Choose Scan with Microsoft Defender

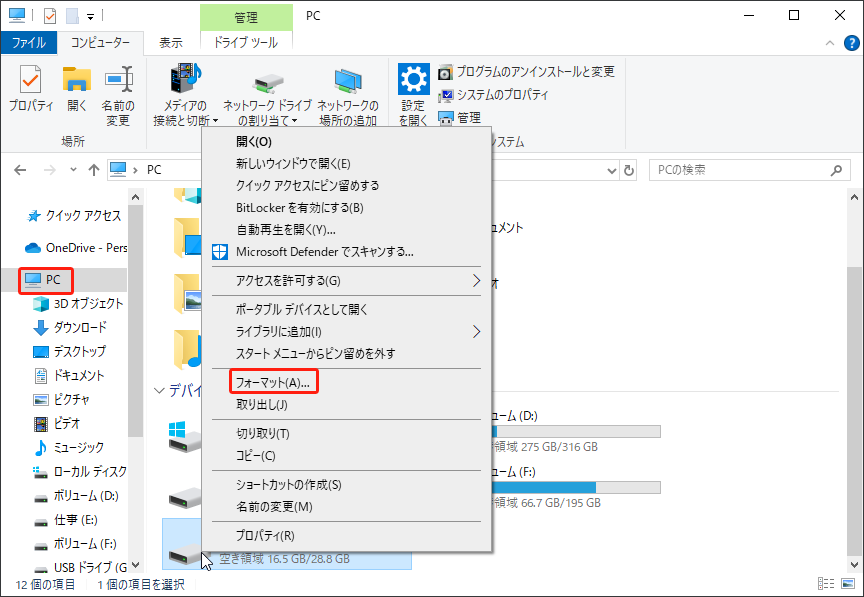tap(347, 252)
